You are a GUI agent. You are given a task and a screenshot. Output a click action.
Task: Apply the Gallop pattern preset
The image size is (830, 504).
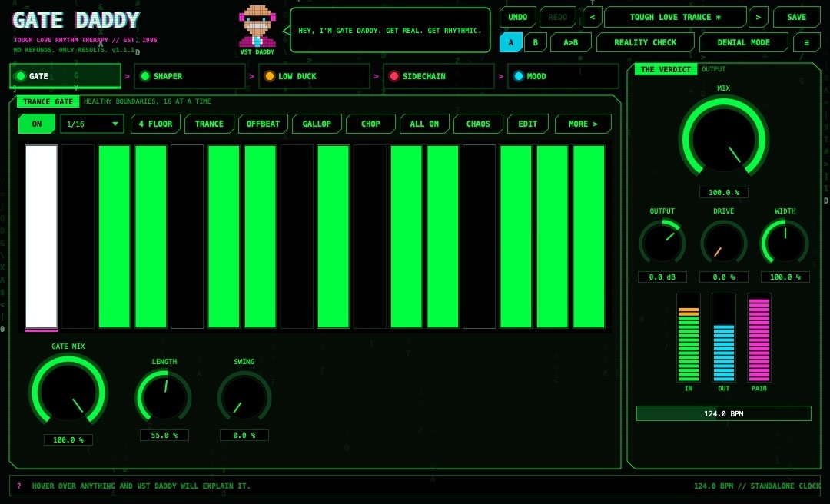pyautogui.click(x=317, y=124)
